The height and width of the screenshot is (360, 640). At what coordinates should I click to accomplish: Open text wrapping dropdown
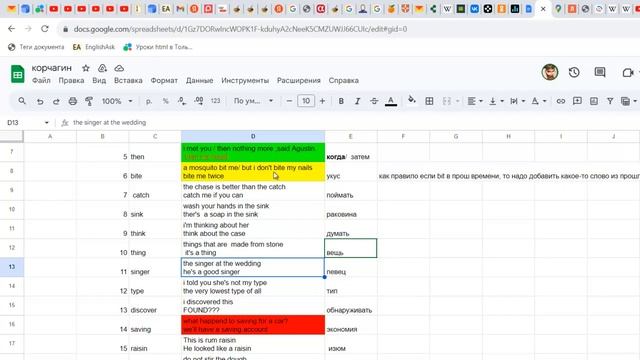tap(518, 101)
